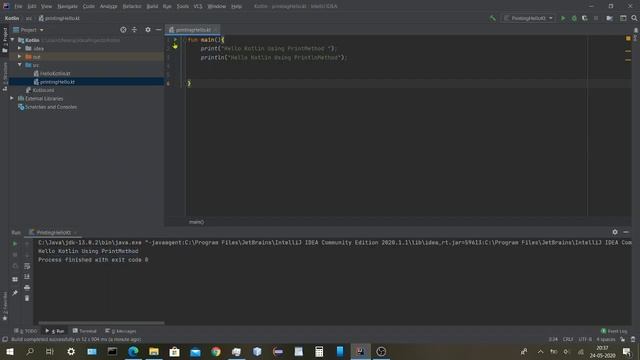The height and width of the screenshot is (360, 640).
Task: Collapse the src folder
Action: 20,65
